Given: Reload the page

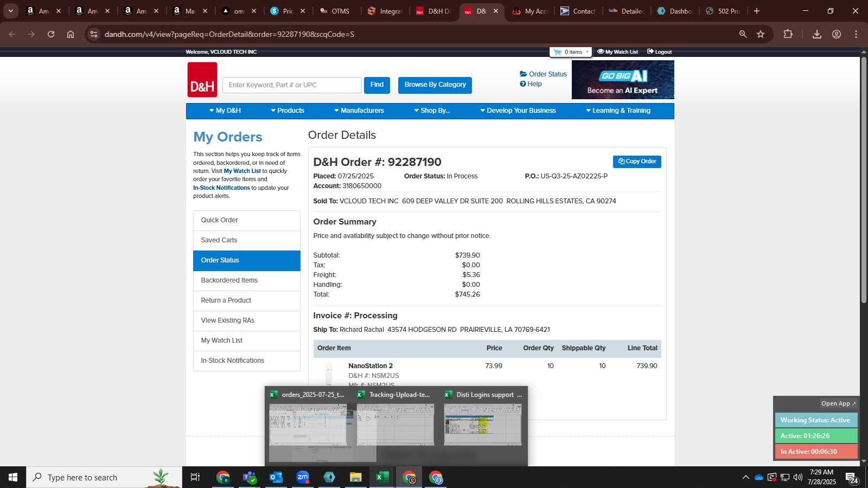Looking at the screenshot, I should [x=51, y=34].
